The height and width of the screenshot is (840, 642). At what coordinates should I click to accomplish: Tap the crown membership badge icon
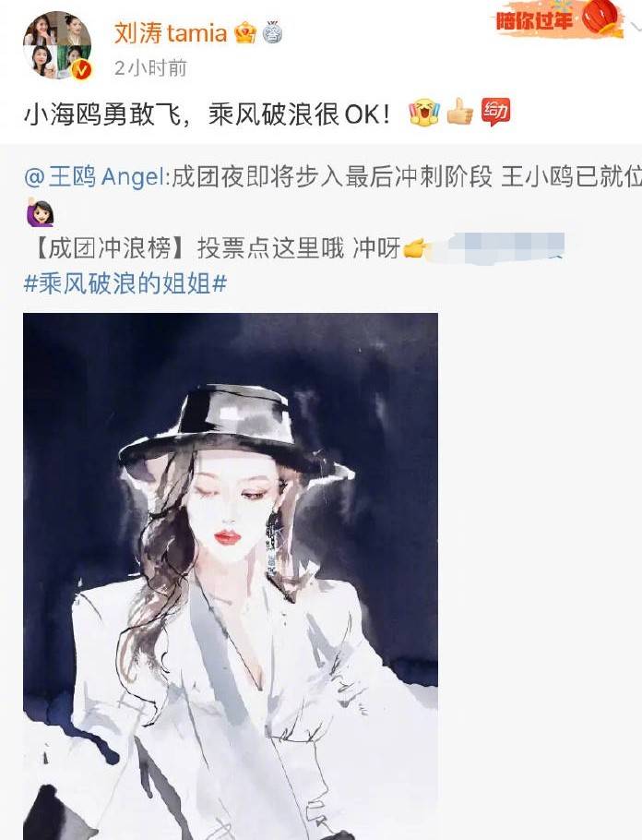pos(245,33)
